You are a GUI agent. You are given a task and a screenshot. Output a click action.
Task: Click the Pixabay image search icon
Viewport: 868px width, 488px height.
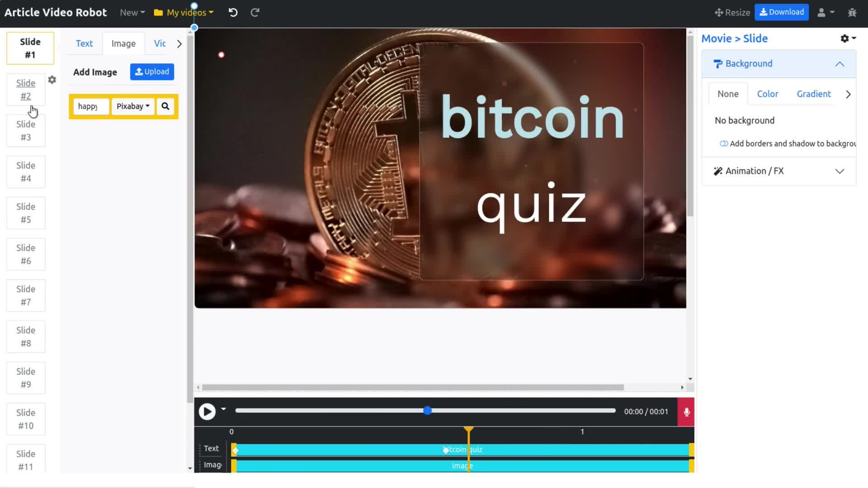[x=165, y=106]
